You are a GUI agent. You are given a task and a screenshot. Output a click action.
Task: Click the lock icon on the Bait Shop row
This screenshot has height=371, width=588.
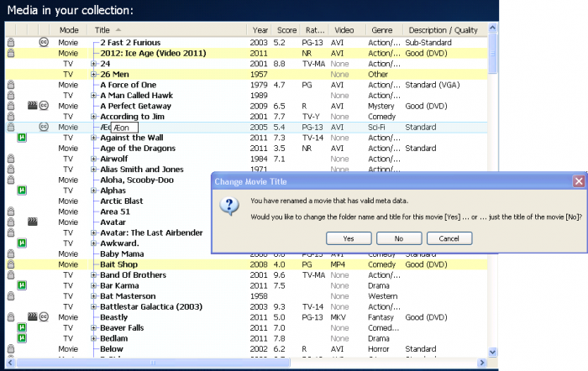click(11, 264)
